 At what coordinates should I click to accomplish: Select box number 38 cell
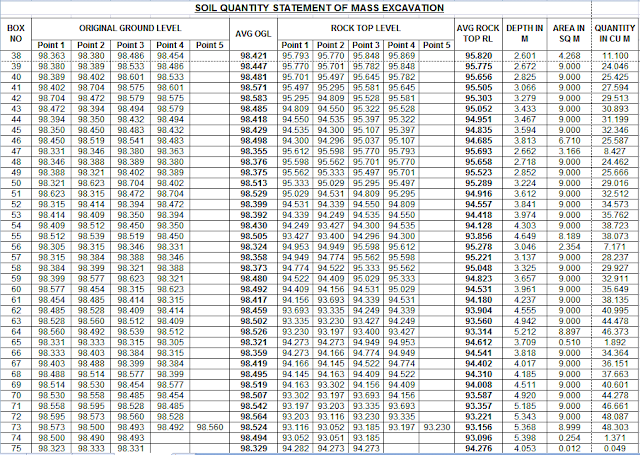(x=16, y=56)
